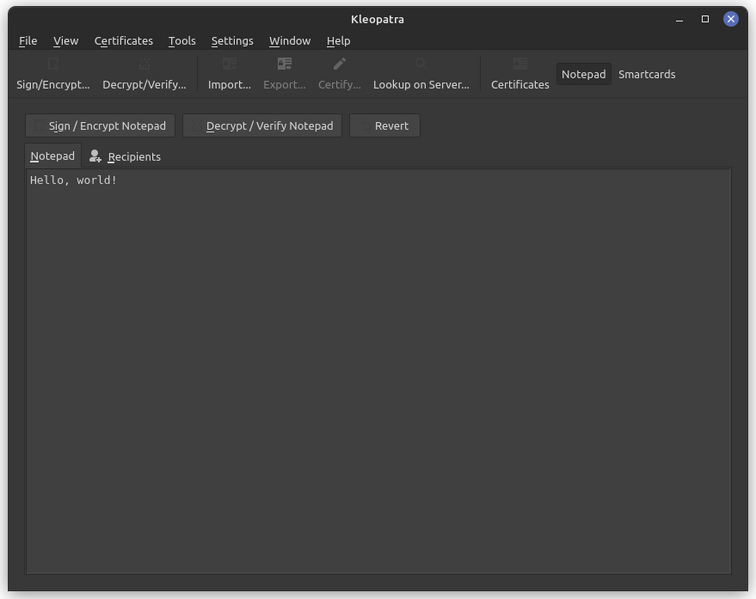The image size is (756, 599).
Task: Click in the notepad text area
Action: (378, 370)
